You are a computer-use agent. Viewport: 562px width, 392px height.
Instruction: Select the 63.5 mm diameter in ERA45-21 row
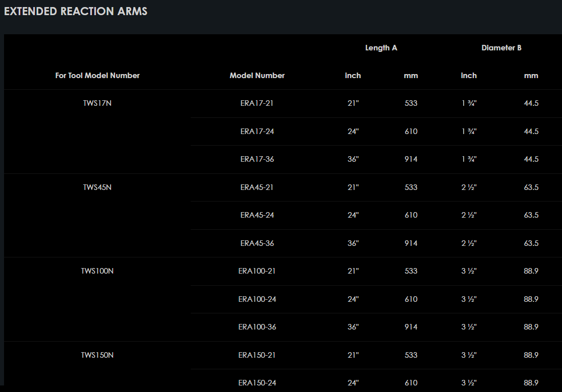point(531,187)
